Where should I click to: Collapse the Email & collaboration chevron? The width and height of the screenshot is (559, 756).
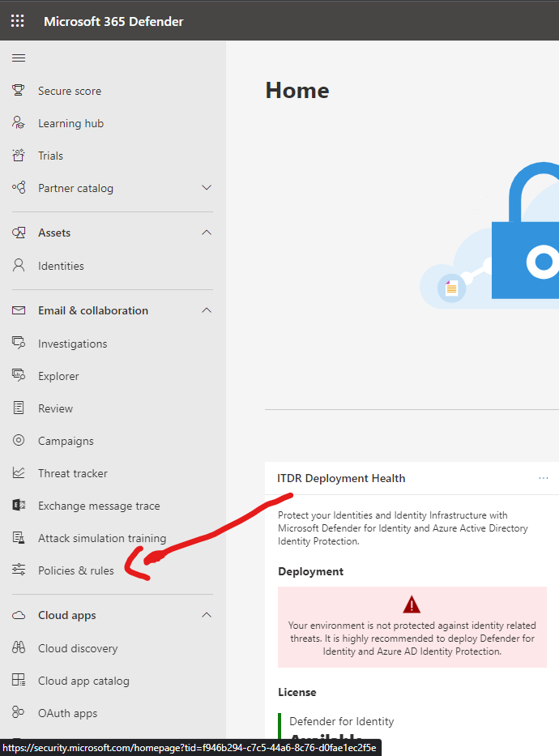pyautogui.click(x=207, y=310)
